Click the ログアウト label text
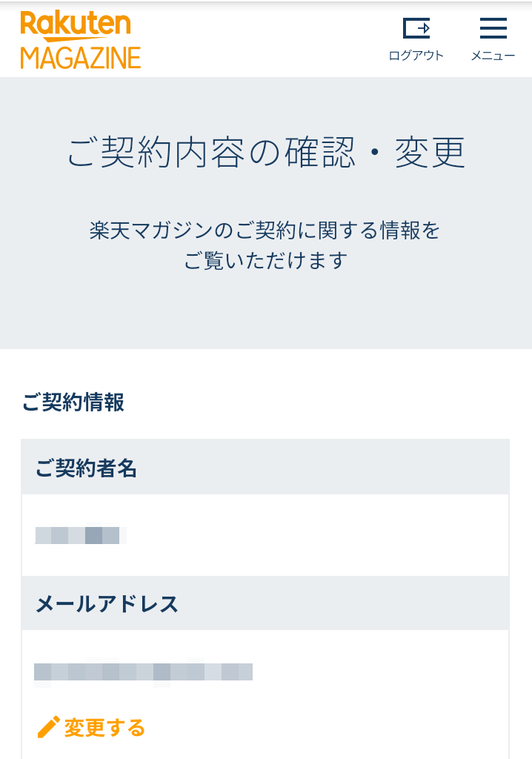Screen dimensions: 532x759 click(x=416, y=56)
